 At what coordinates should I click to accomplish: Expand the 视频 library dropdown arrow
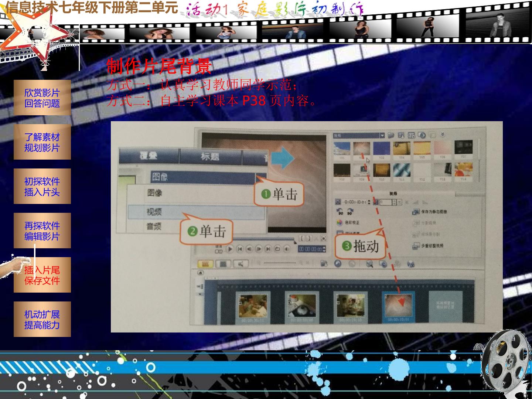pos(382,136)
